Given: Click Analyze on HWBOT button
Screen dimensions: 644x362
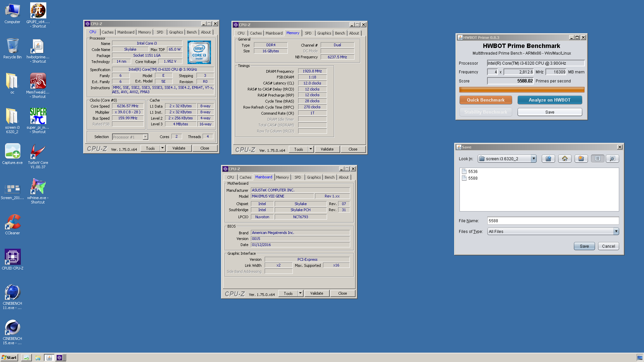Looking at the screenshot, I should click(x=549, y=100).
